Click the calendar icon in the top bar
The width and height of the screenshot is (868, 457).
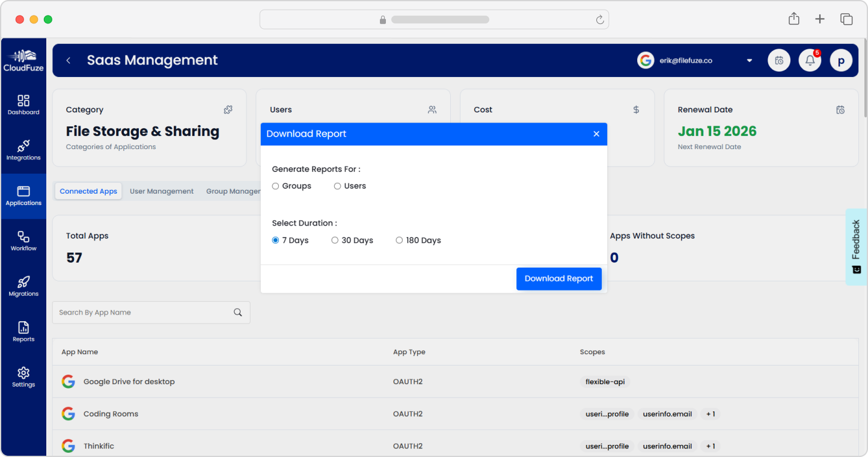coord(778,60)
